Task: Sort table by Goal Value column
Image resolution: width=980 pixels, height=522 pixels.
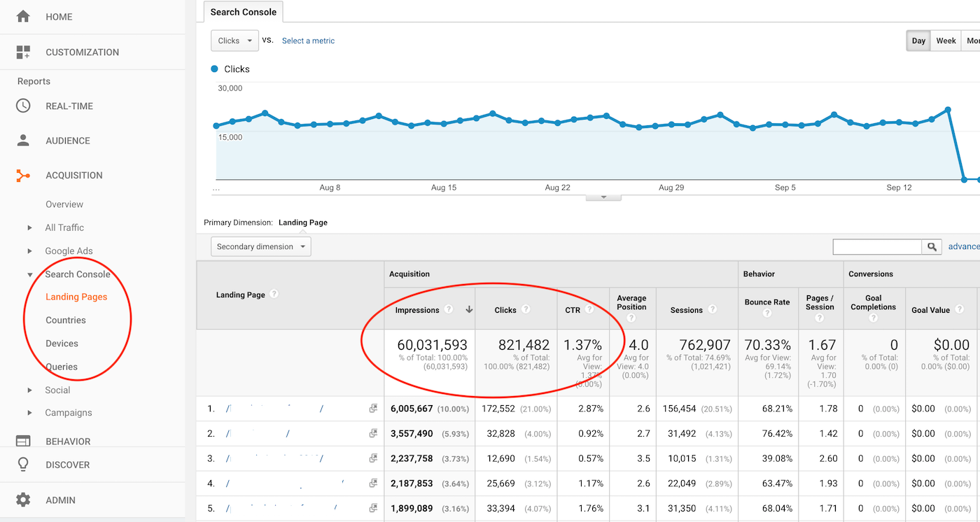Action: click(930, 310)
